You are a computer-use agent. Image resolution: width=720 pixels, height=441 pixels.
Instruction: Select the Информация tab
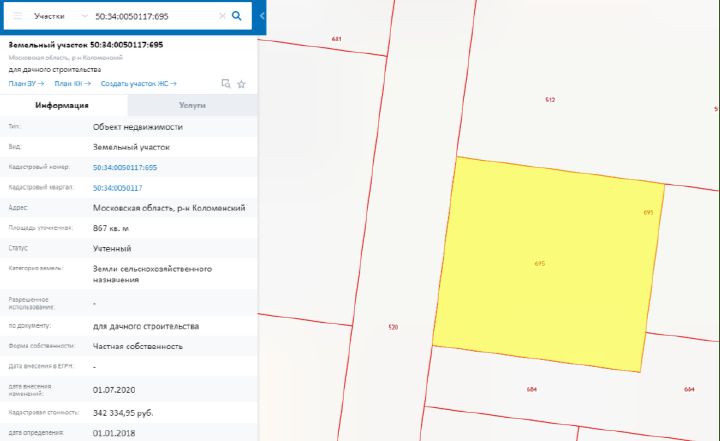[64, 105]
